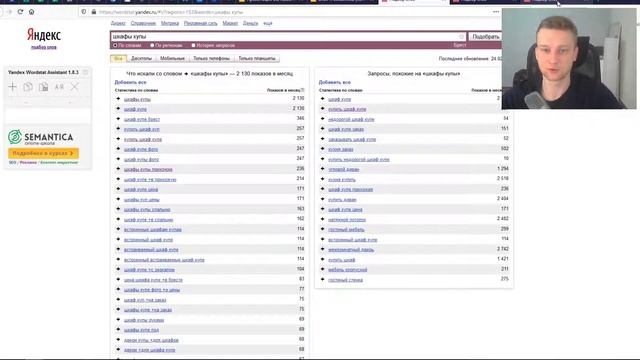This screenshot has width=640, height=360.
Task: Open the Директ link in the top menu
Action: pos(118,24)
